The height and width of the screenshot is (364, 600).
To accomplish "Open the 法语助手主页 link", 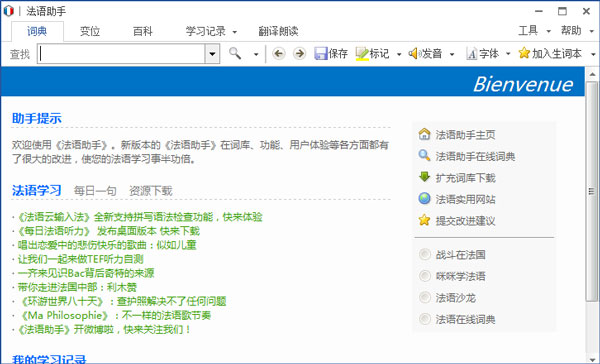I will [x=465, y=134].
